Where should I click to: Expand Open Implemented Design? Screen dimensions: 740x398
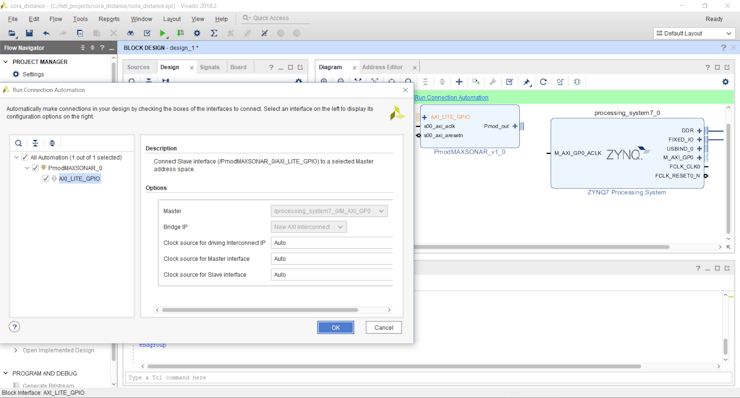coord(16,350)
